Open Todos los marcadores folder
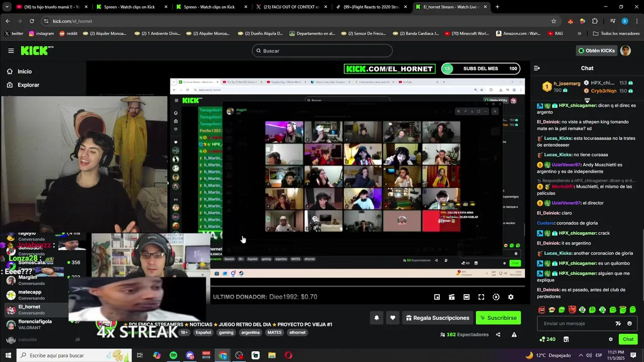 coord(616,34)
